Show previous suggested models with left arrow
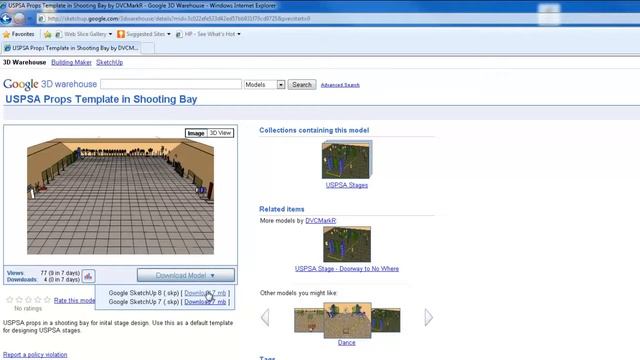This screenshot has width=640, height=360. tap(265, 317)
